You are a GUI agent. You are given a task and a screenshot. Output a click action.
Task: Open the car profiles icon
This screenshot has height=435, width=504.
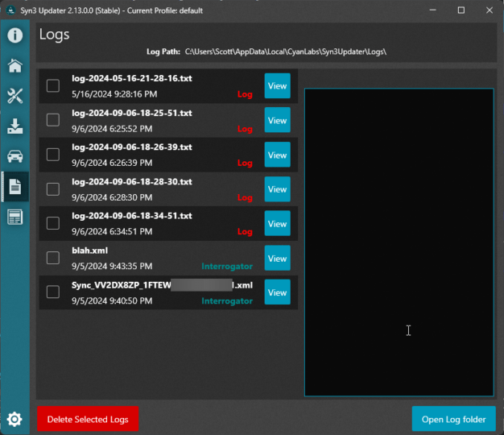tap(14, 156)
